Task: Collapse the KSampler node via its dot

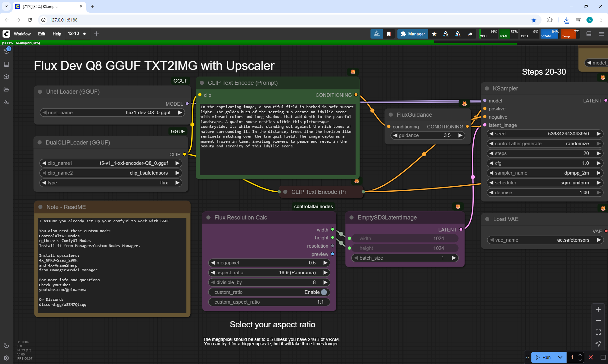Action: pyautogui.click(x=487, y=89)
